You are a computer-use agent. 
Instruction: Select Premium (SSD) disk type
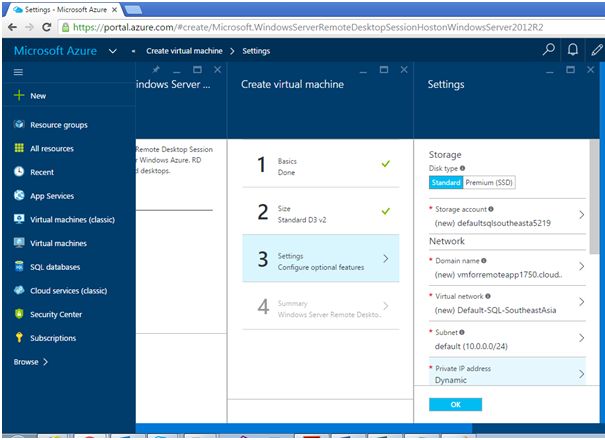tap(489, 183)
